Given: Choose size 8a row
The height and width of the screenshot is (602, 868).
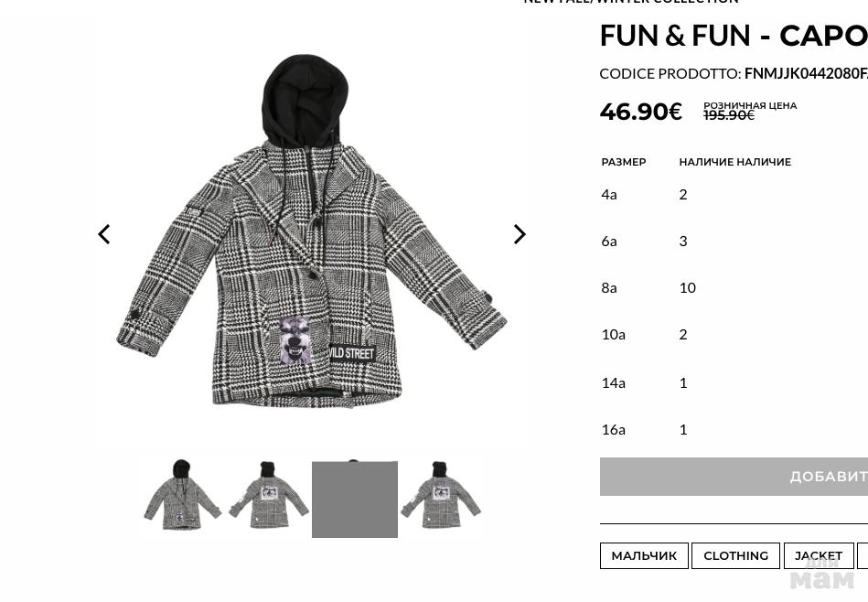Looking at the screenshot, I should pyautogui.click(x=734, y=287).
